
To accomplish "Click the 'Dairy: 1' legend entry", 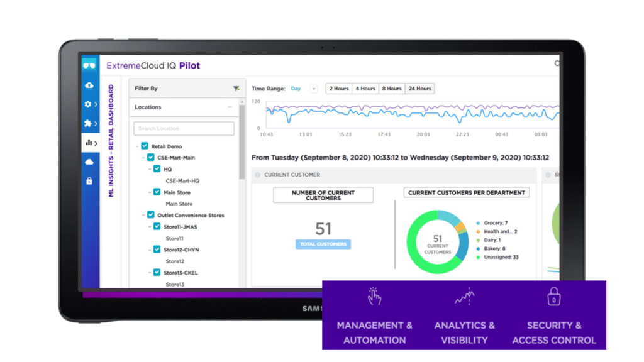I will point(488,240).
